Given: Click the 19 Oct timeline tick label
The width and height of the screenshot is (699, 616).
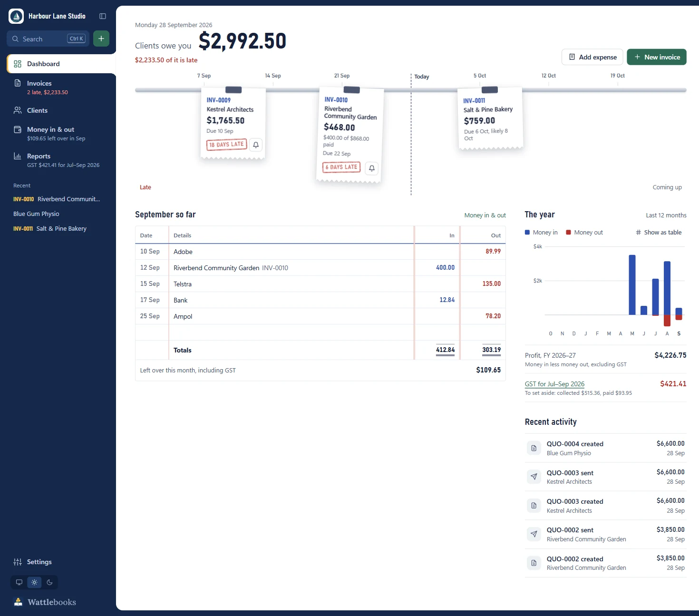Looking at the screenshot, I should (x=618, y=76).
